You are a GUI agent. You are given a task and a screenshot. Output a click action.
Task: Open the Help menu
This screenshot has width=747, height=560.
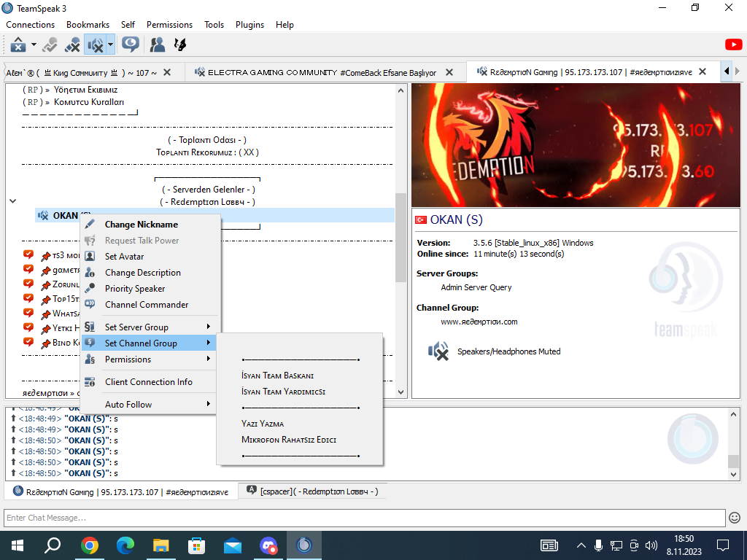coord(285,25)
